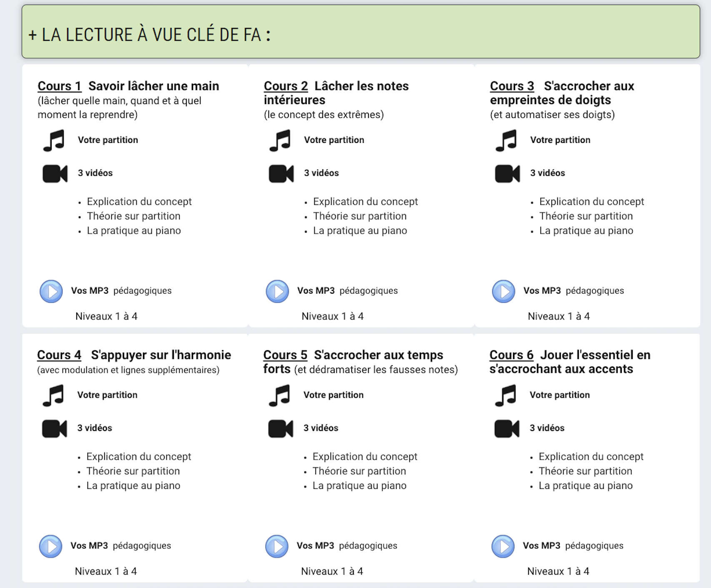Click the video camera icon in Cours 5
The height and width of the screenshot is (588, 711).
[280, 429]
